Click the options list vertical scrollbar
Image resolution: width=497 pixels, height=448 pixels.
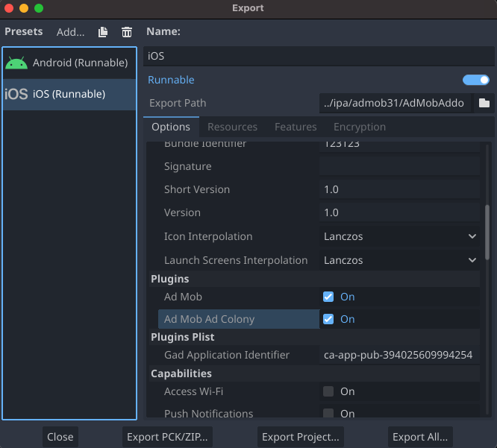[x=487, y=233]
